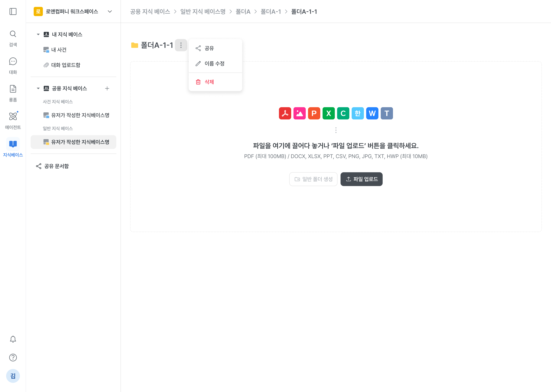The image size is (551, 392).
Task: Collapse the 공용 지식 베이스 tree arrow
Action: tap(38, 88)
